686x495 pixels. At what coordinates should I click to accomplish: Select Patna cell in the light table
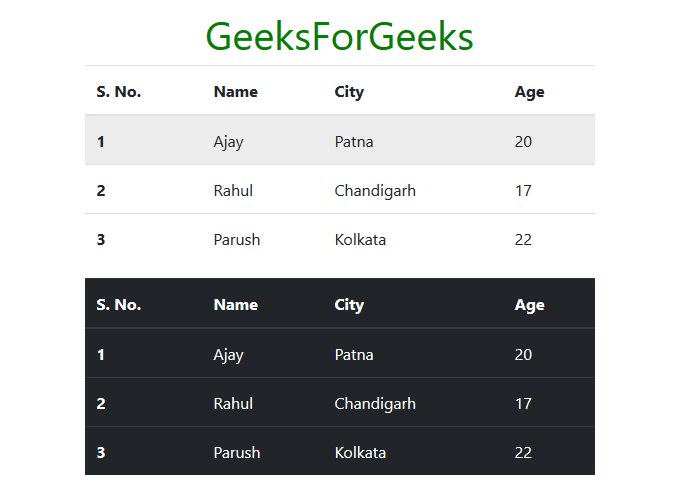click(x=354, y=142)
